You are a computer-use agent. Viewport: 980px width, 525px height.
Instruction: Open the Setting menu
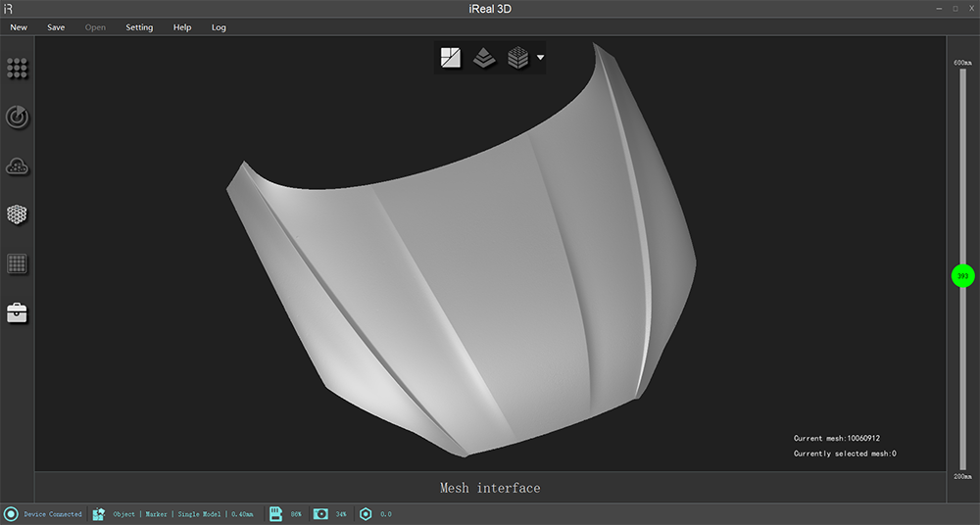pos(139,27)
